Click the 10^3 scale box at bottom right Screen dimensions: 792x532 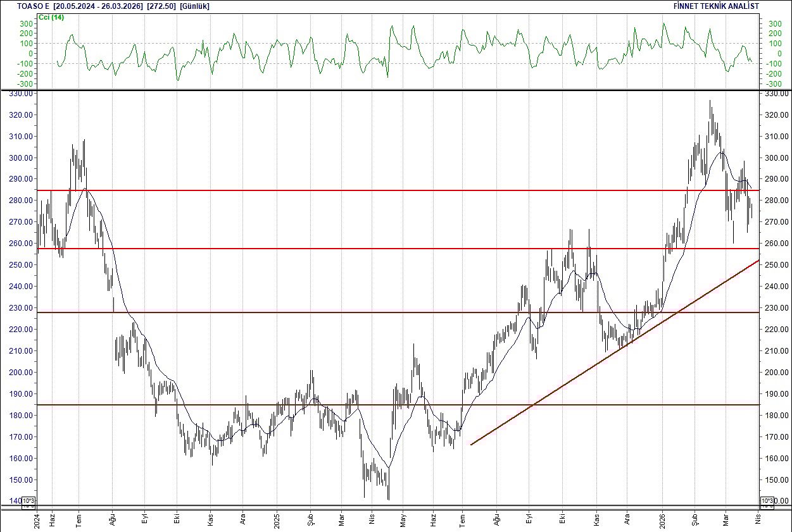tap(765, 501)
